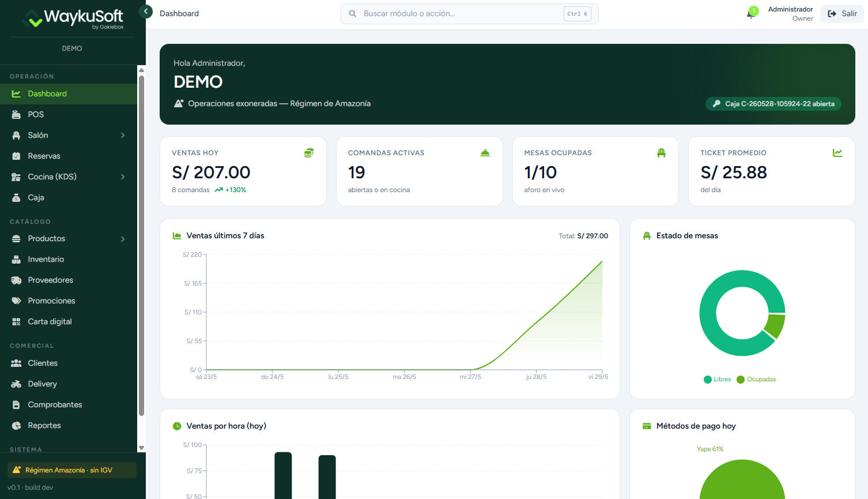This screenshot has height=499, width=868.
Task: Click the Total S/ 297.00 label
Action: [583, 236]
